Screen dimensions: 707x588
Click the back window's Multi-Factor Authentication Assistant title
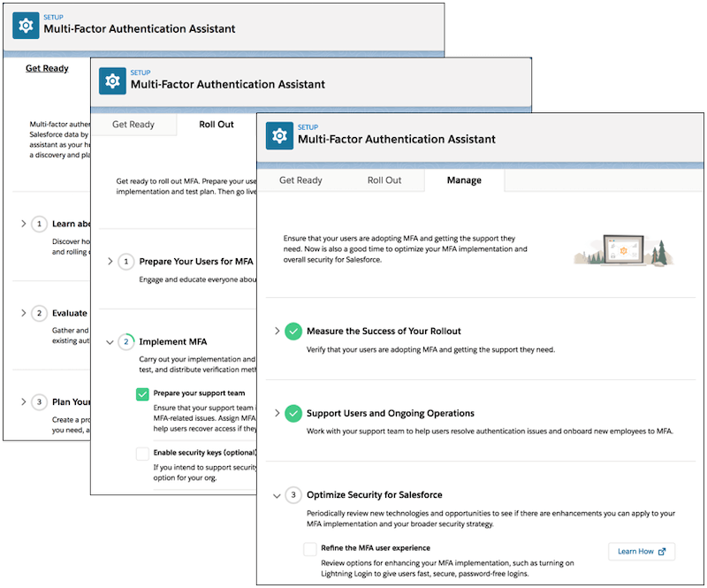(140, 29)
